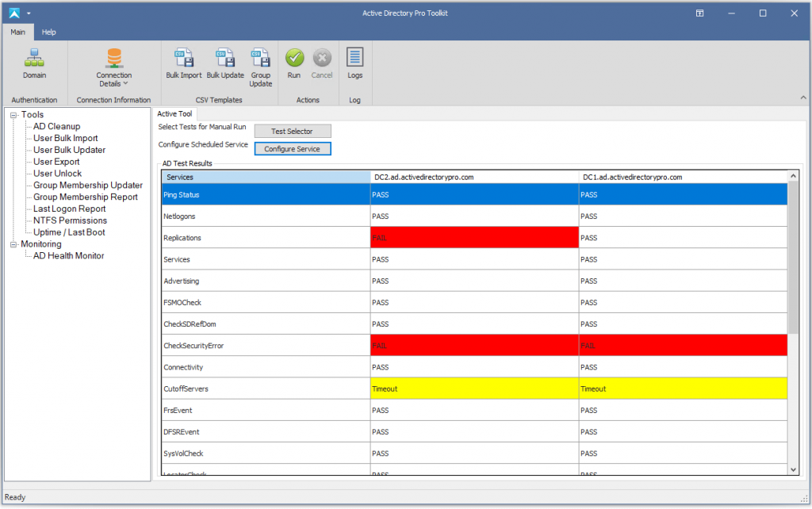Select Group Membership Report in the tree
The height and width of the screenshot is (509, 812).
coord(86,197)
